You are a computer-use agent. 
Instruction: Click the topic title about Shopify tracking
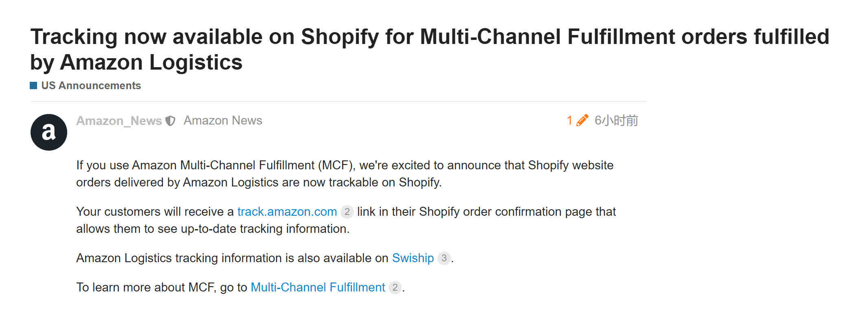pyautogui.click(x=430, y=49)
